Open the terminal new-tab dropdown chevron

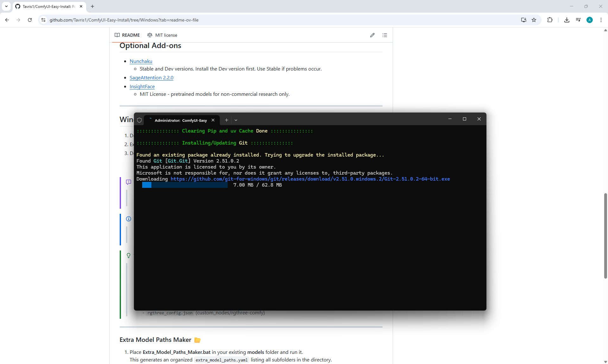click(236, 120)
